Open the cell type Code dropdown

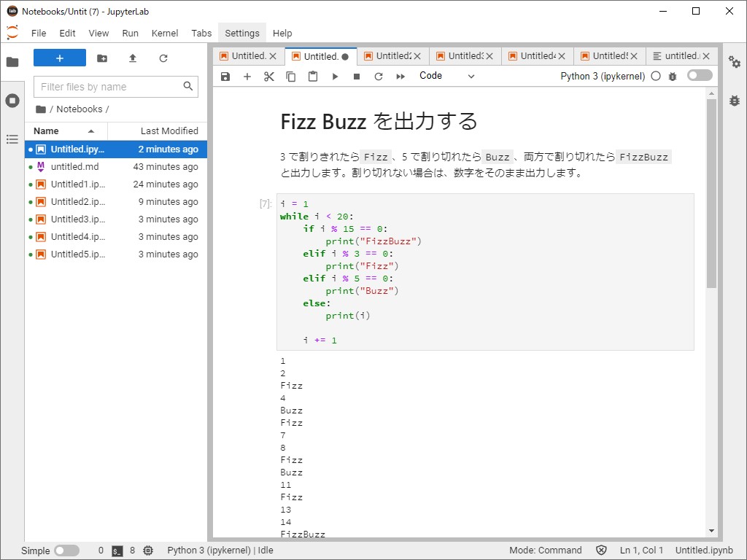pyautogui.click(x=445, y=76)
